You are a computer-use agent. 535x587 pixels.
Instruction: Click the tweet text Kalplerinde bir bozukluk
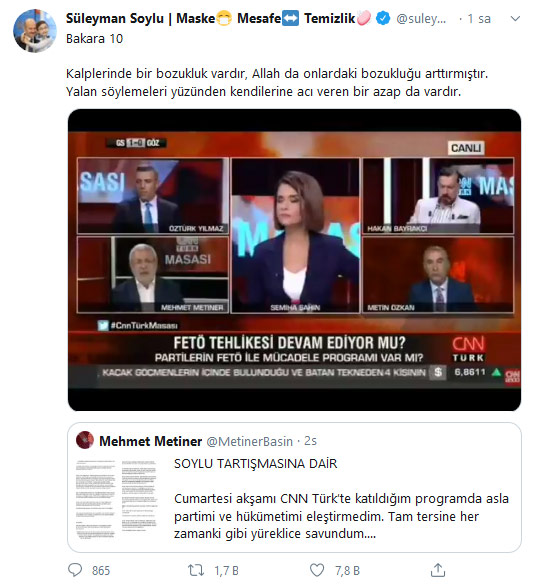277,82
